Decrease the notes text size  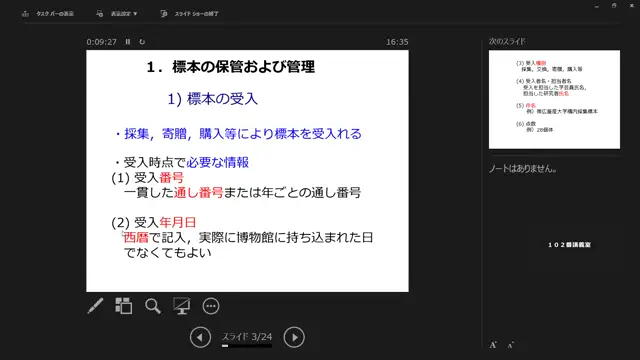(x=511, y=345)
